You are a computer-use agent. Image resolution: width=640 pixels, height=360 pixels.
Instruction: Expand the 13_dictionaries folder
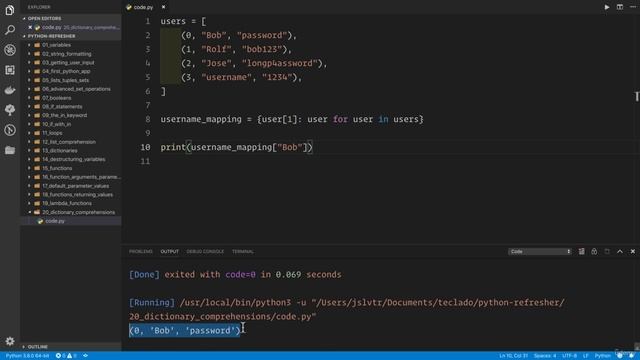[x=60, y=151]
